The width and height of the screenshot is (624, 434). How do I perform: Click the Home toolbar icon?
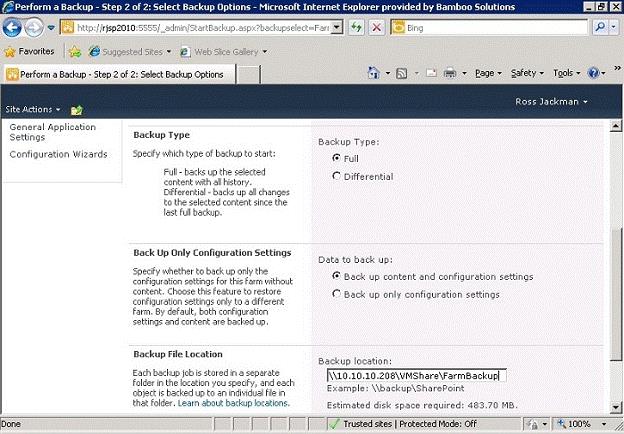click(x=373, y=73)
